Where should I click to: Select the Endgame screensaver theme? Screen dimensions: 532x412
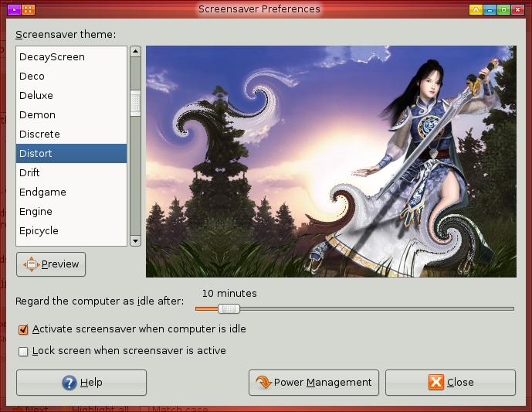click(71, 192)
